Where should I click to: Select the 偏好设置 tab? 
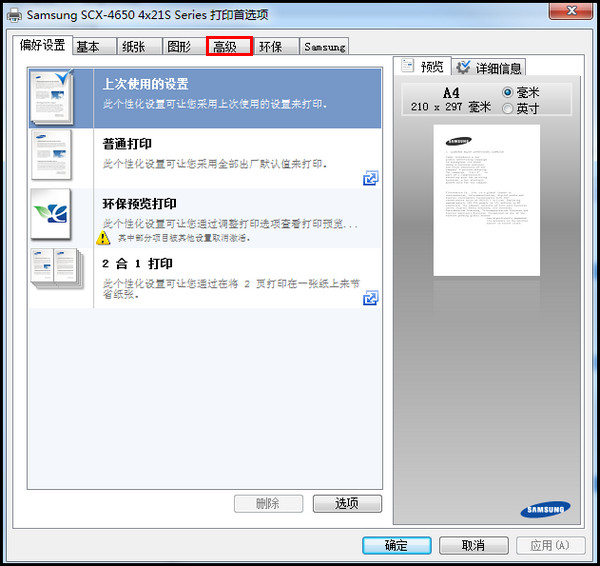[x=42, y=45]
